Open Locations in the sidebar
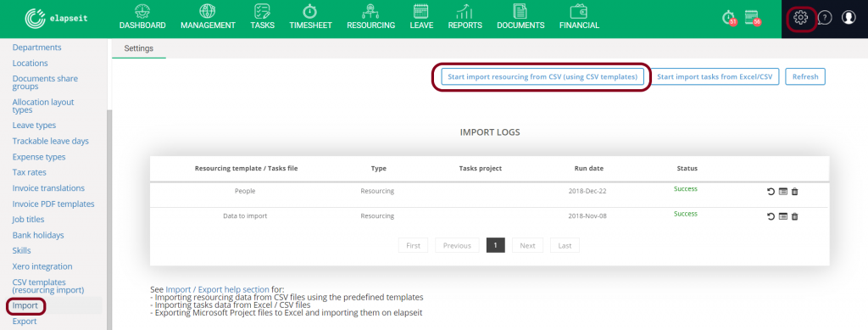Viewport: 868px width, 330px height. [x=30, y=63]
